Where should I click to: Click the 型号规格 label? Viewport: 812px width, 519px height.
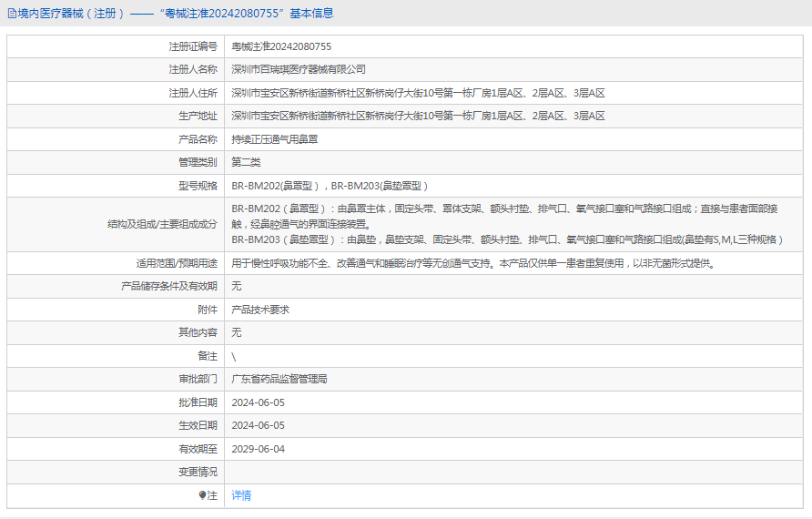click(198, 186)
